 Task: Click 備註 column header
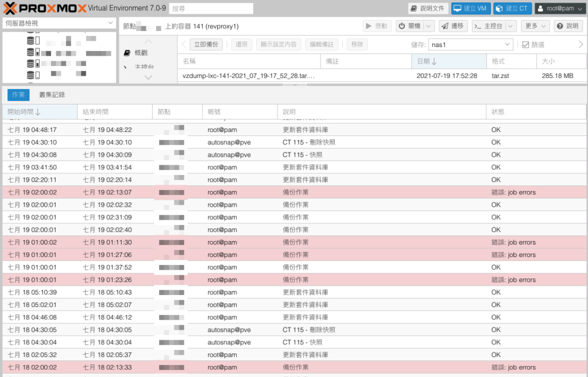coord(366,61)
